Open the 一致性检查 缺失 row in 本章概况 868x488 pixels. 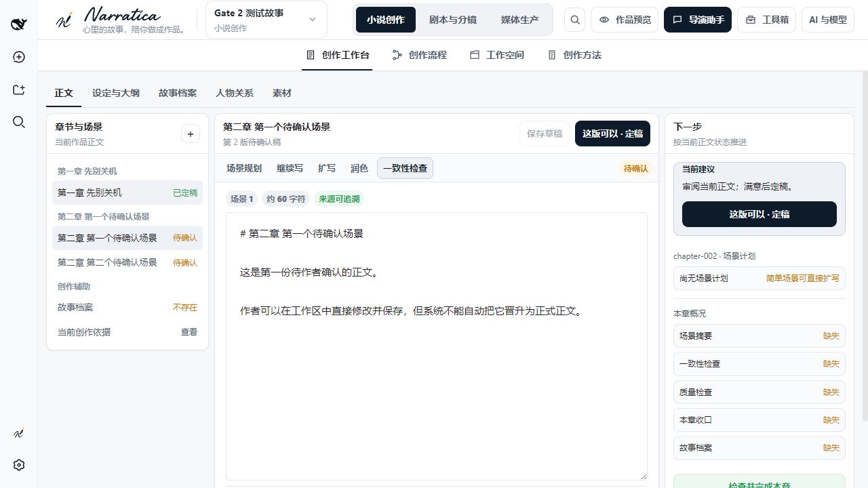(x=759, y=364)
